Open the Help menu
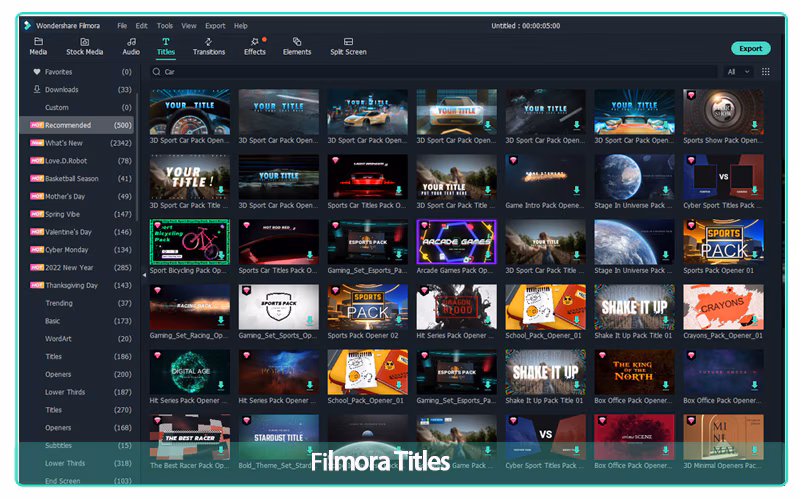The image size is (800, 498). click(x=241, y=26)
